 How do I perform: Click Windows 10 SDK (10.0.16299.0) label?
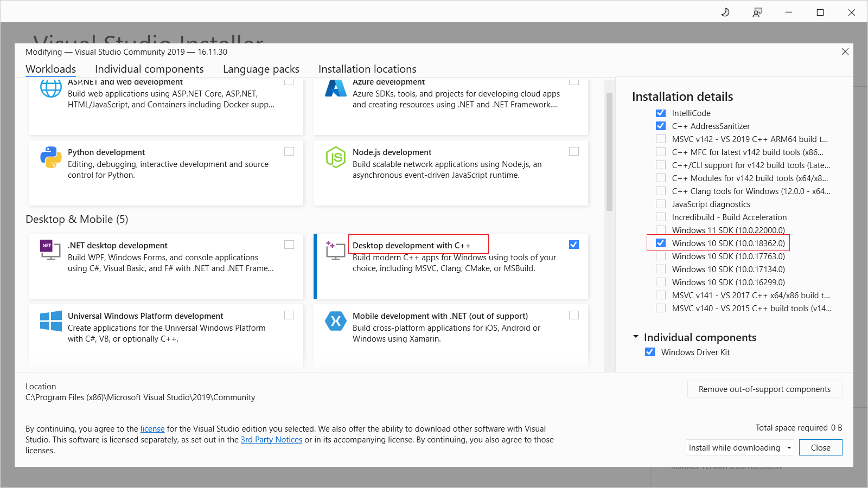pos(728,282)
